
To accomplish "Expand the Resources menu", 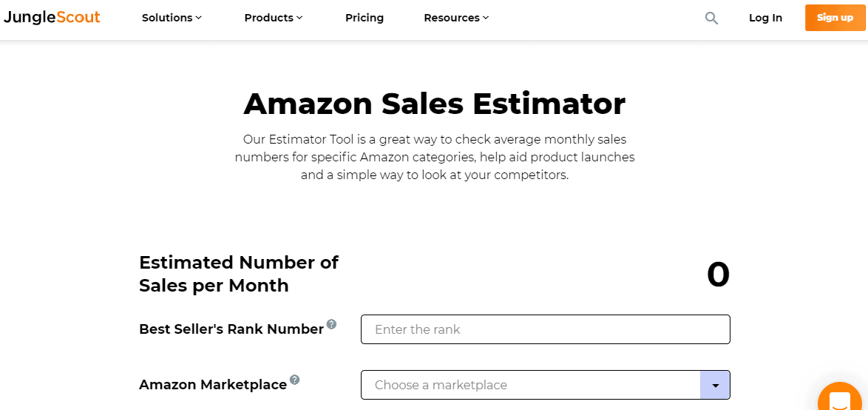I will click(456, 18).
